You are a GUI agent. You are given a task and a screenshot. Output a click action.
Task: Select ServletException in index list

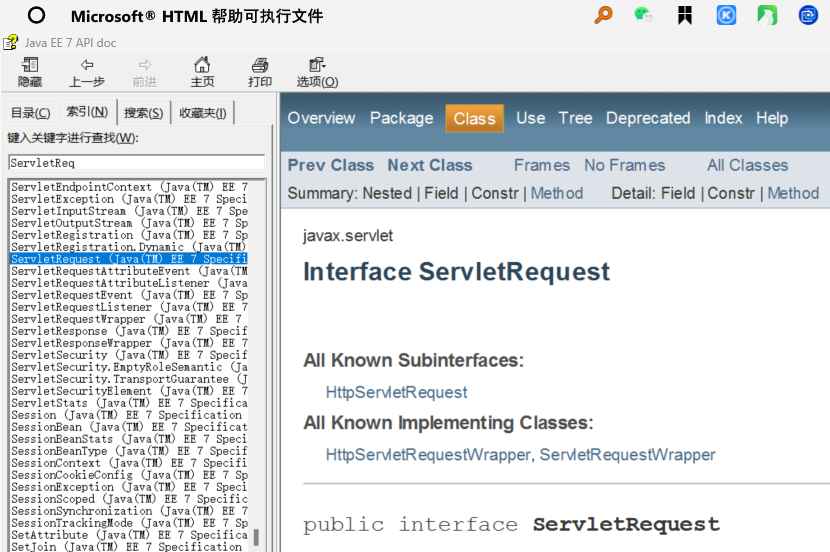129,199
